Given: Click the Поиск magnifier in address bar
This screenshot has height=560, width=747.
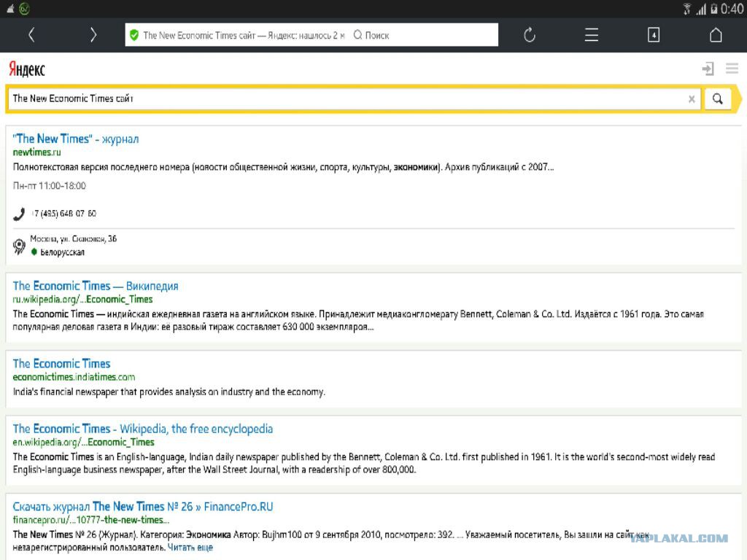Looking at the screenshot, I should [x=357, y=35].
